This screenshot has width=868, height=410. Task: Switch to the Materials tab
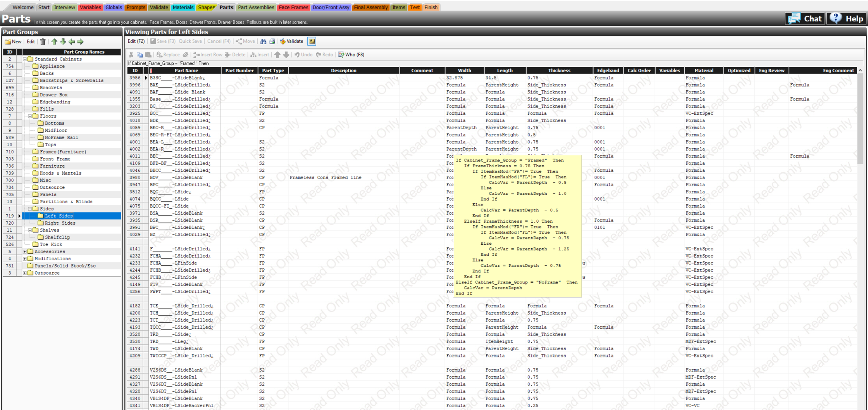pyautogui.click(x=183, y=7)
